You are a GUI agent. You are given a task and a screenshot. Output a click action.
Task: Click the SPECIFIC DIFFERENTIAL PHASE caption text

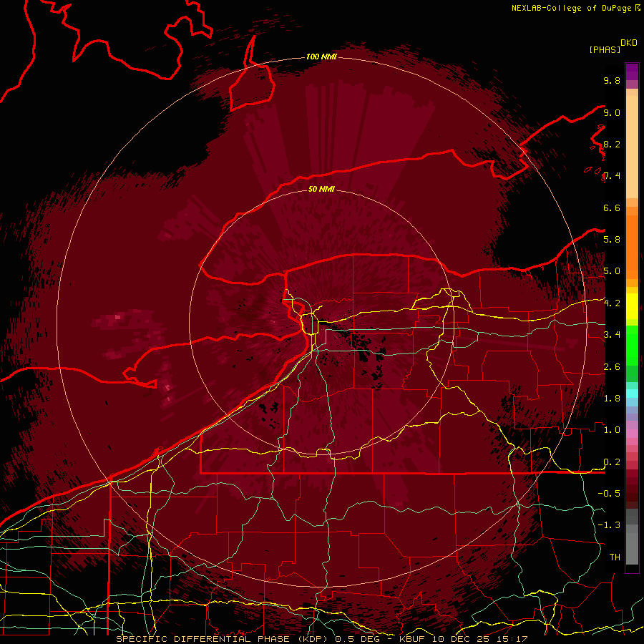click(x=203, y=639)
